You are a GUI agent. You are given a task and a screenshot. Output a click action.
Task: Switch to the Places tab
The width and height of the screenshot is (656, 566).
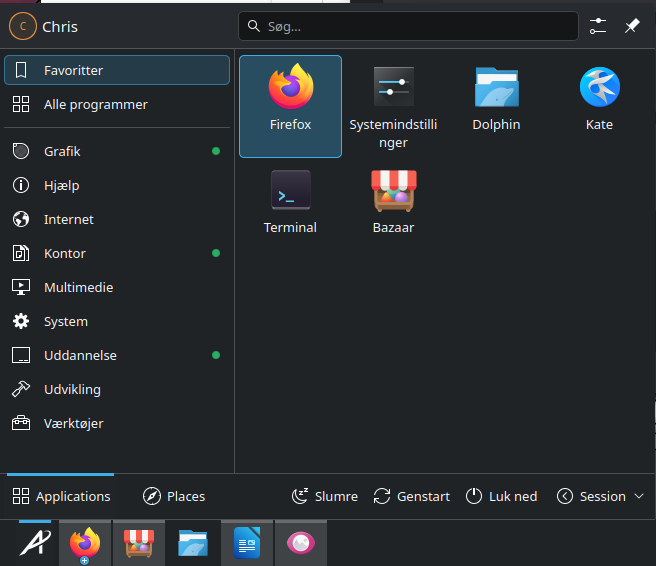(x=174, y=497)
